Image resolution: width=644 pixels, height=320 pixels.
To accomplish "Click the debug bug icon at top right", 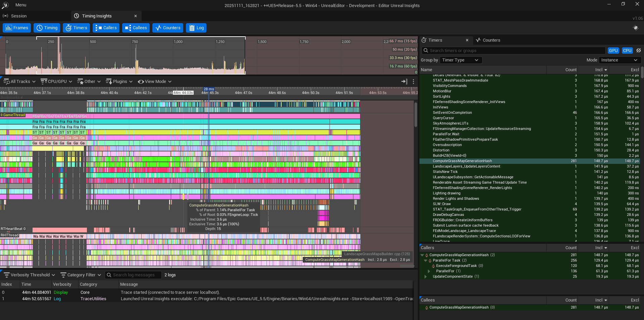I will tap(635, 28).
